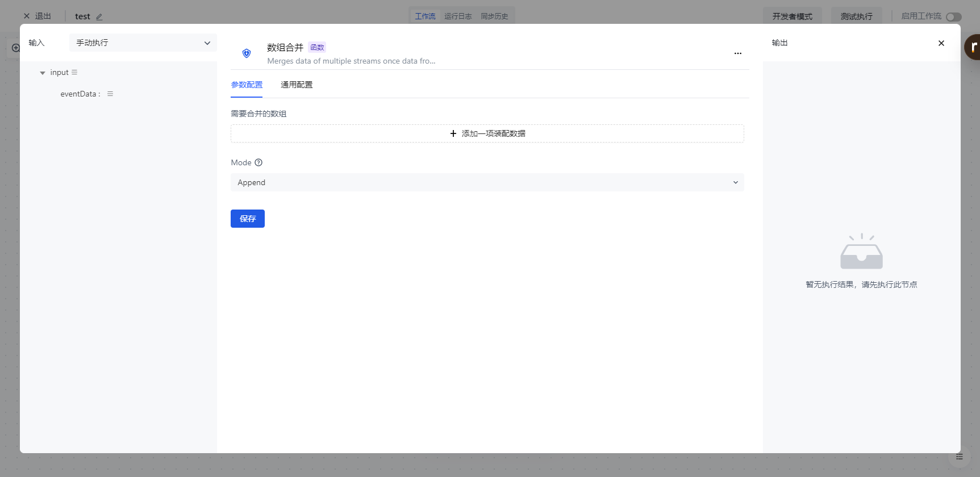The width and height of the screenshot is (980, 477).
Task: Click the lines icon next to input
Action: [74, 72]
